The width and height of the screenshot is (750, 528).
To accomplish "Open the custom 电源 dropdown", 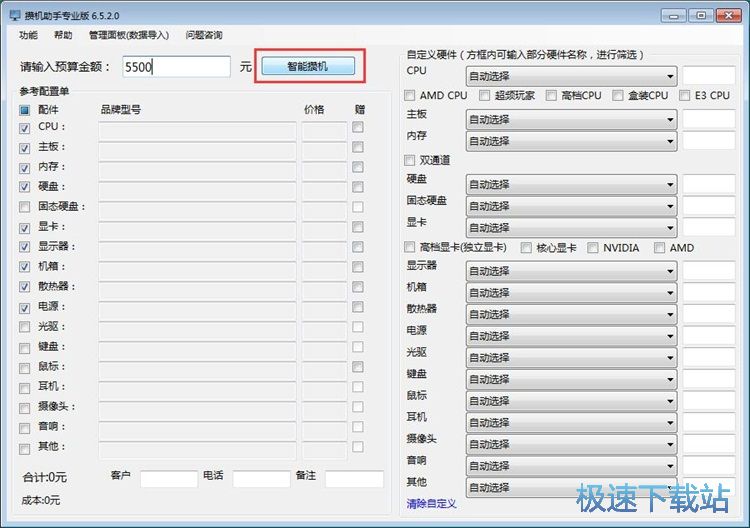I will 572,336.
